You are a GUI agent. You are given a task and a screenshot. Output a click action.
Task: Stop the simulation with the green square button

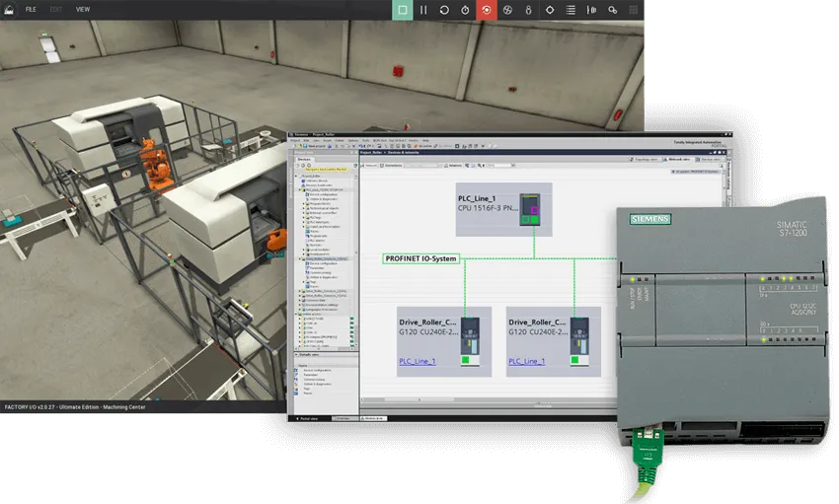click(x=403, y=10)
